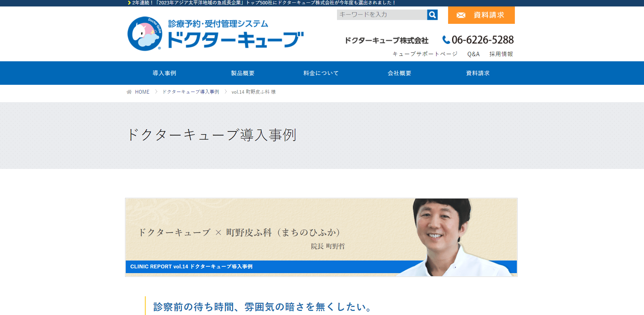Click the home icon in breadcrumb
644x315 pixels.
(x=129, y=92)
